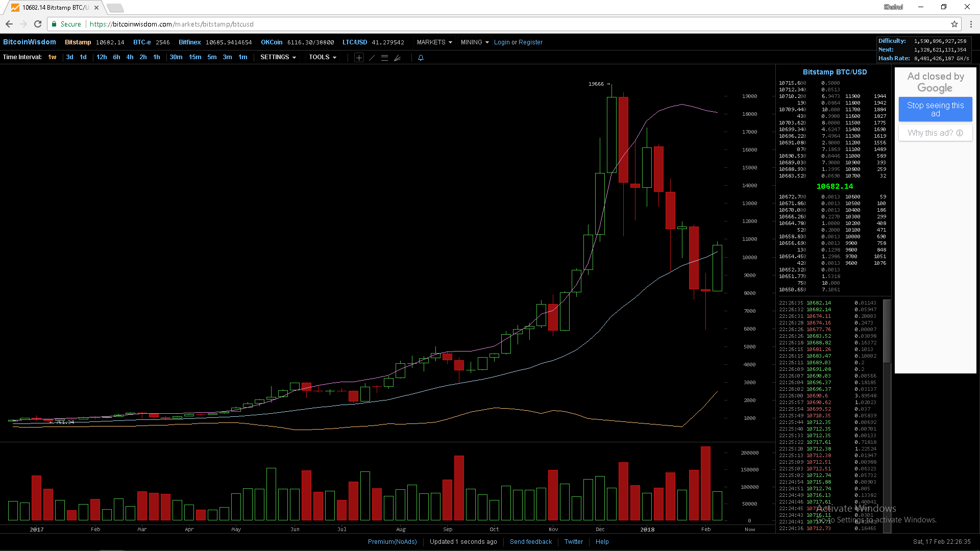This screenshot has height=551, width=980.
Task: Set time interval to 4h
Action: (130, 57)
